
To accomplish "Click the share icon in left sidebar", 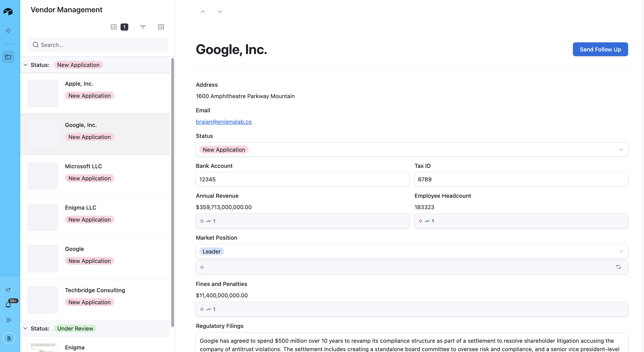I will (8, 289).
